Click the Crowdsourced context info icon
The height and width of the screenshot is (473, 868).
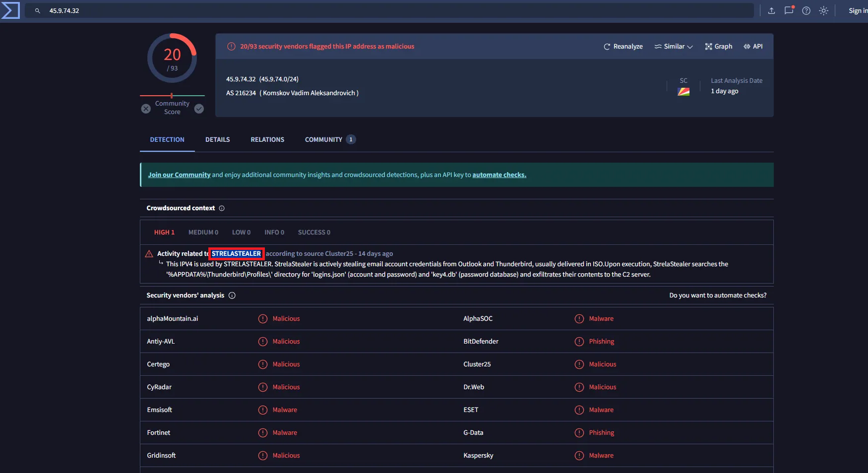pos(222,208)
